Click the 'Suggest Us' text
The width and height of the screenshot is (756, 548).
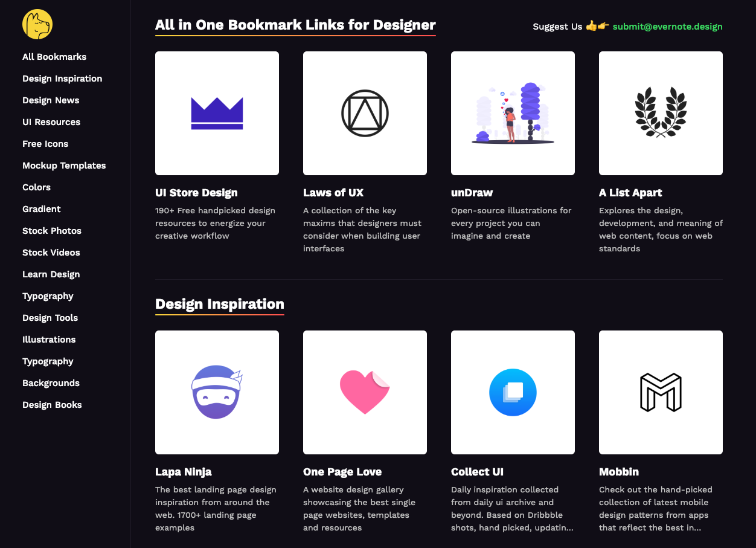point(557,27)
